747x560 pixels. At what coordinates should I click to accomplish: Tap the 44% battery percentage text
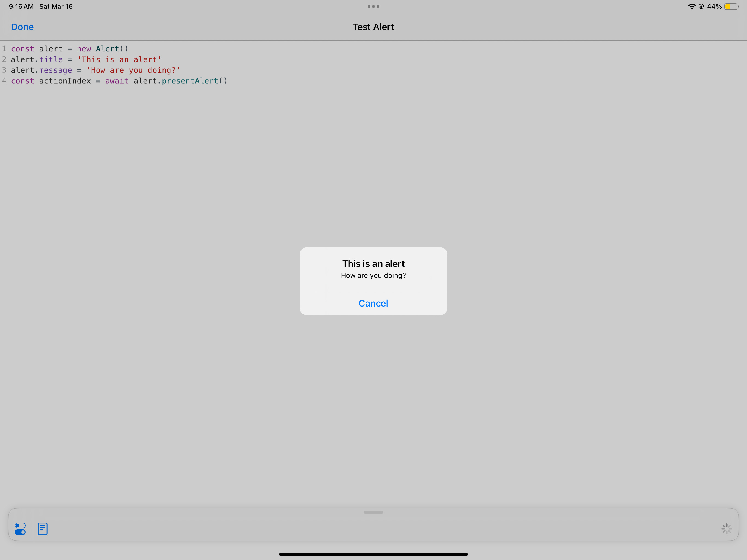[x=714, y=6]
